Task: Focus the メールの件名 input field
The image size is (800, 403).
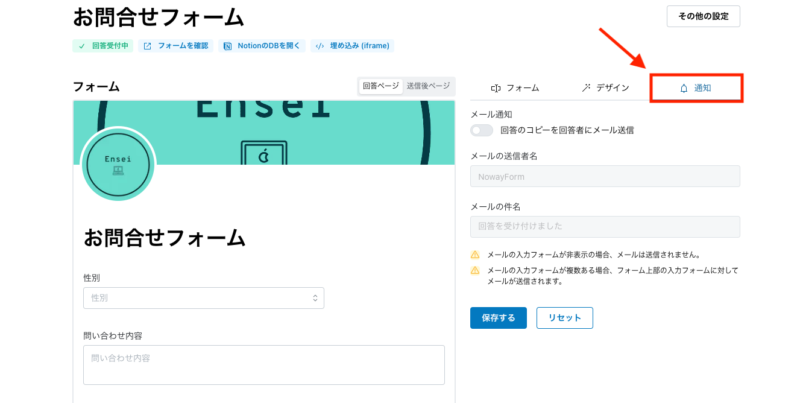Action: [x=605, y=226]
